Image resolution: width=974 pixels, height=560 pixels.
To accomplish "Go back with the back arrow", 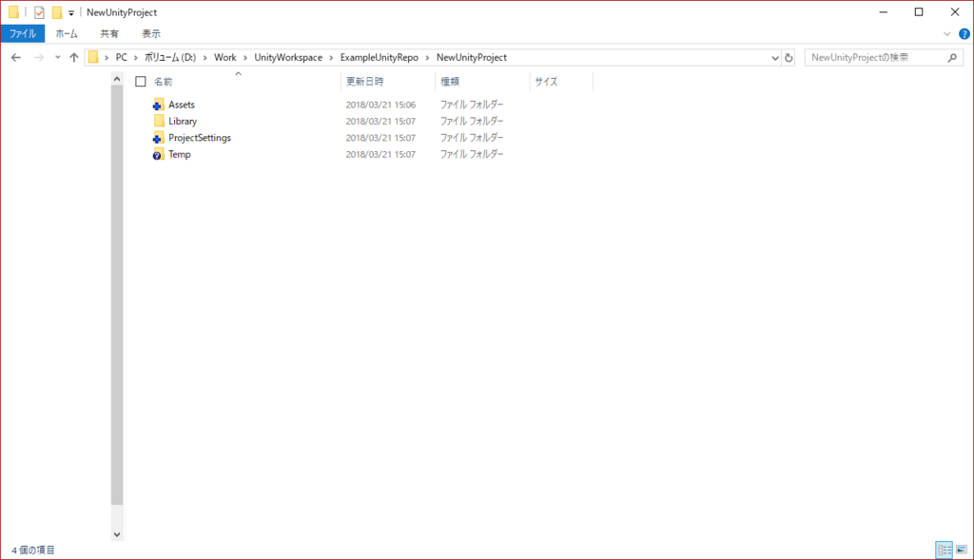I will tap(16, 57).
